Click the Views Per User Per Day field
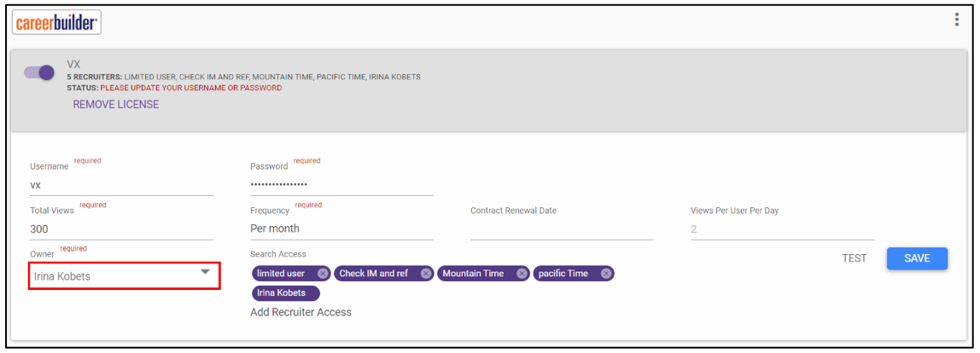 click(781, 229)
